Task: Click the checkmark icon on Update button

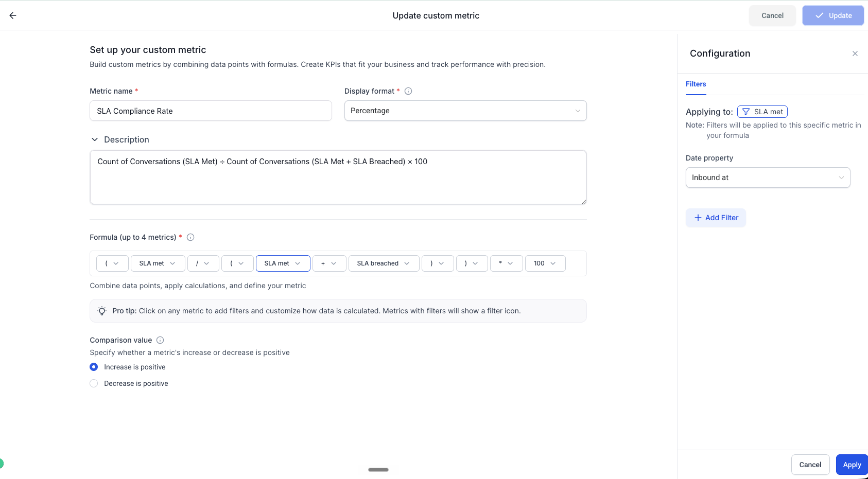Action: point(819,15)
